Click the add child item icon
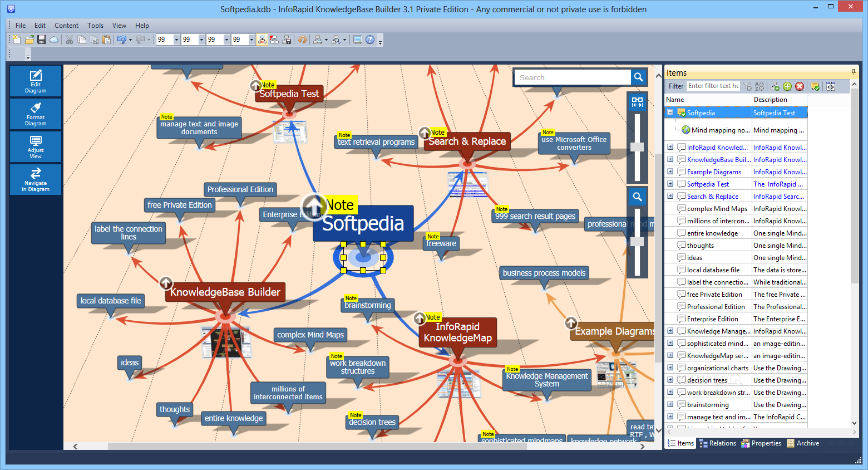Screen dimensions: 868x470 coord(775,86)
